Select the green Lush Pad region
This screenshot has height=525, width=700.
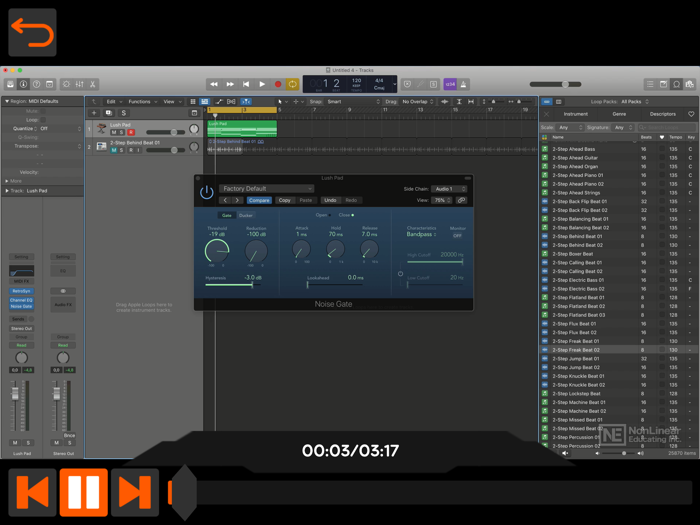pyautogui.click(x=242, y=129)
